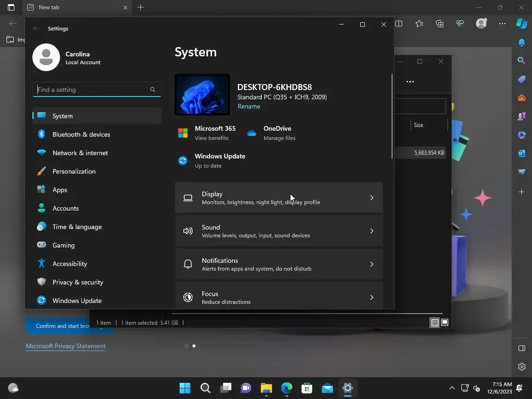Screen dimensions: 532x399
Task: Open OneDrive Manage files
Action: point(271,133)
